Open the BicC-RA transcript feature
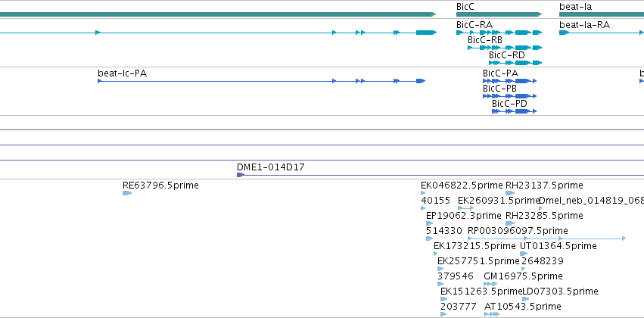644x318 pixels. (499, 33)
